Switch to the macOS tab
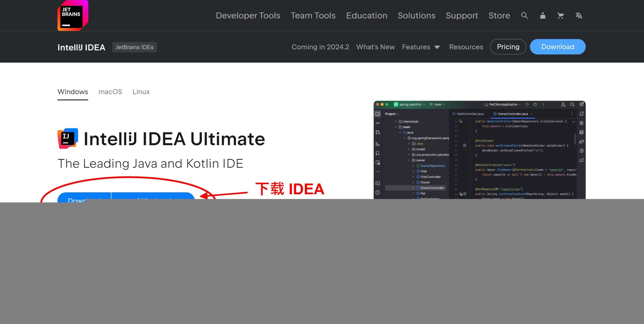The height and width of the screenshot is (324, 644). [110, 92]
